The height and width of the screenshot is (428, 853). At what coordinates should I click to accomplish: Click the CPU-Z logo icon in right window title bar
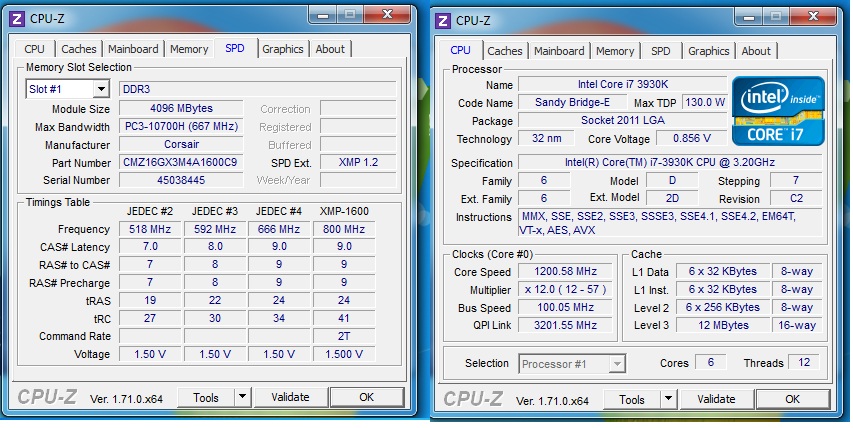coord(443,21)
